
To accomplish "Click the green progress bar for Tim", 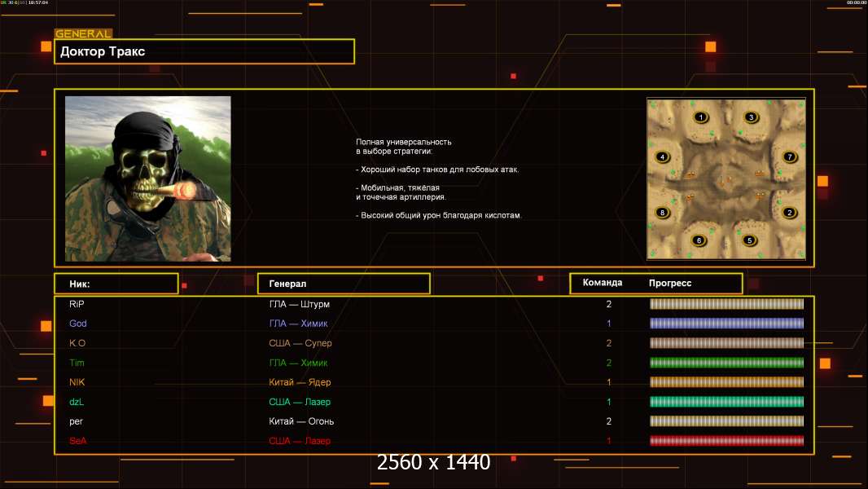I will point(726,363).
